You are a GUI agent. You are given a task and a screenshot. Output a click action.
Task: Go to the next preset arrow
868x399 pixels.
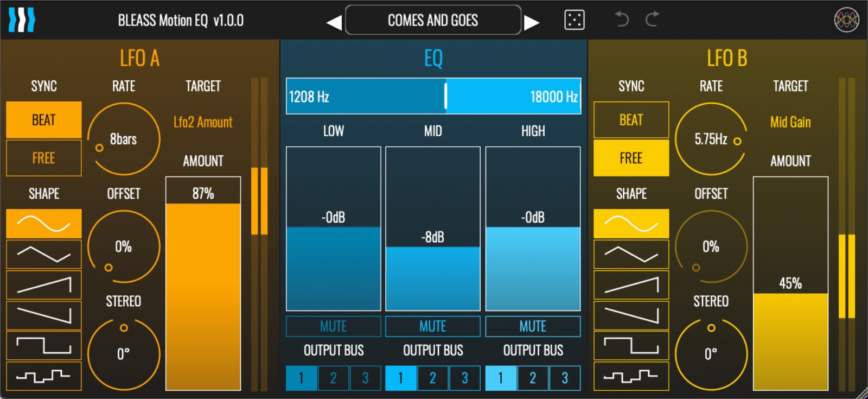click(x=532, y=22)
